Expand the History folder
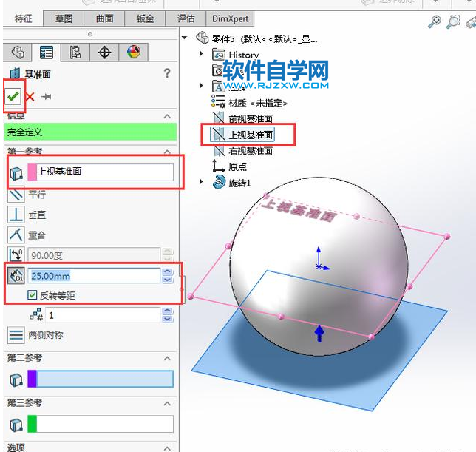The image size is (476, 452). [201, 53]
